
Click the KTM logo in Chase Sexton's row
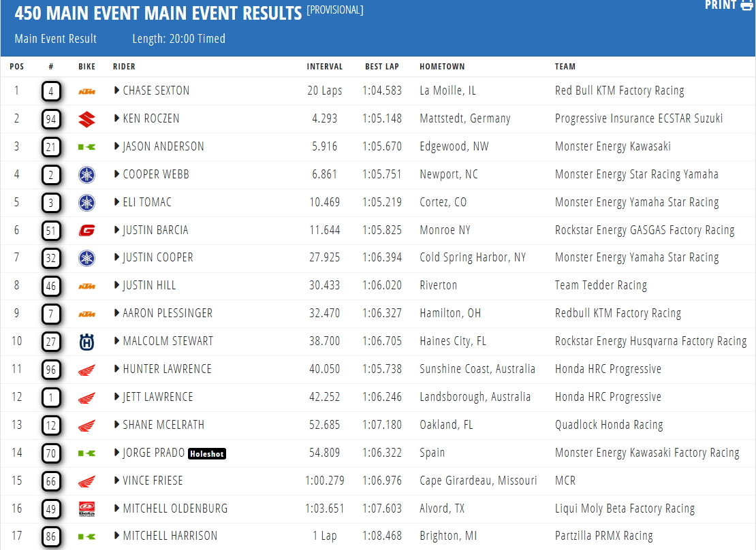click(x=86, y=91)
